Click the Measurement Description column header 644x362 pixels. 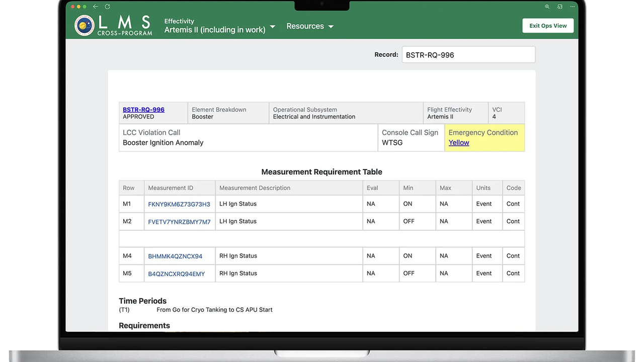click(255, 188)
